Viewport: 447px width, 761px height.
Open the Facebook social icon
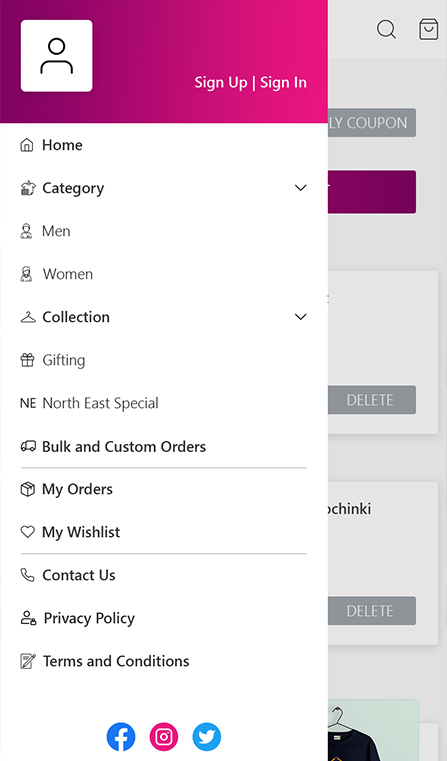121,736
